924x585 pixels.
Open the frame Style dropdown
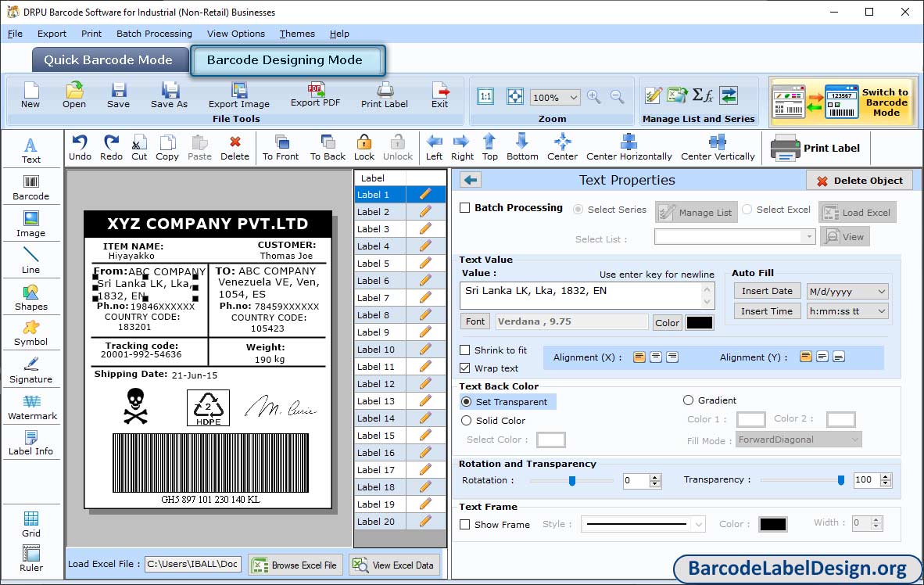tap(698, 524)
